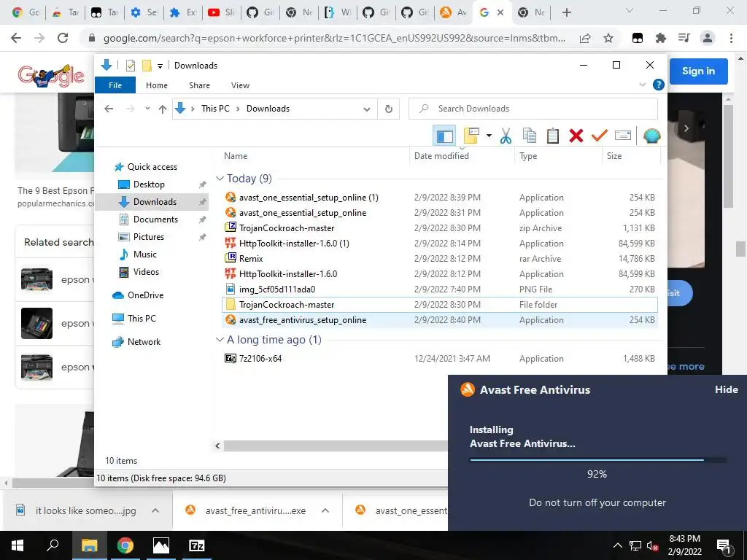Image resolution: width=747 pixels, height=560 pixels.
Task: Click the New folder icon in toolbar
Action: pos(471,136)
